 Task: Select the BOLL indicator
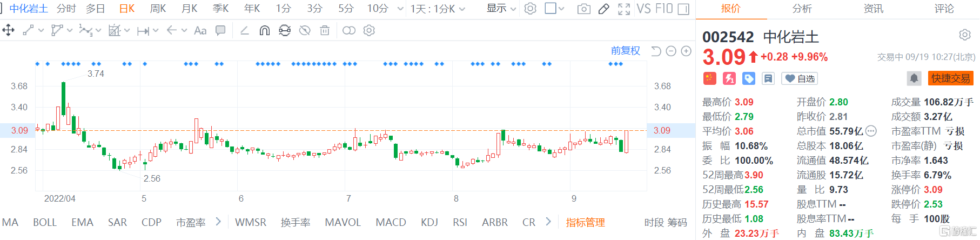pyautogui.click(x=45, y=223)
